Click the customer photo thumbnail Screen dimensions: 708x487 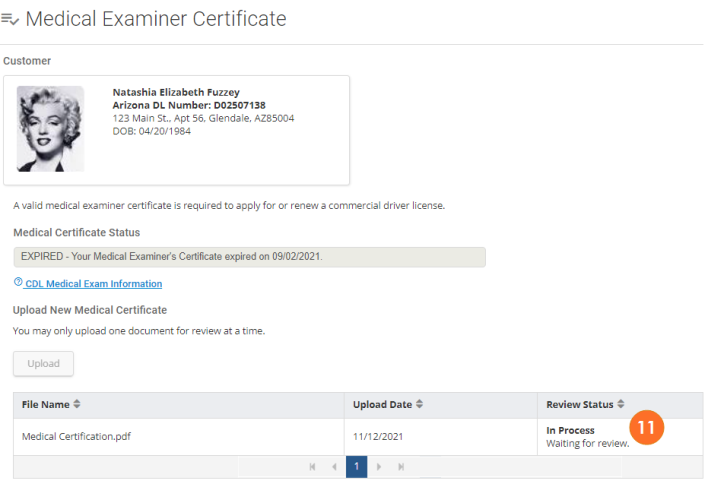51,129
